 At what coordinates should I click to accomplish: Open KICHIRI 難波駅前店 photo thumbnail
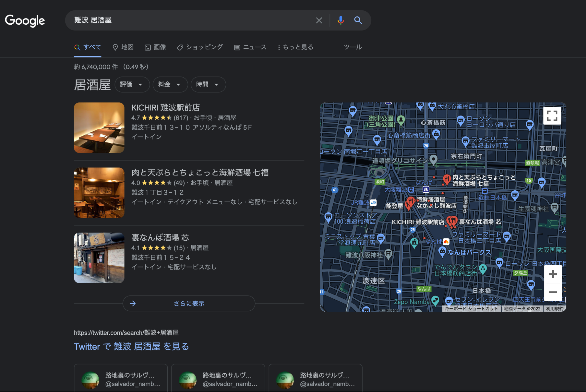99,128
